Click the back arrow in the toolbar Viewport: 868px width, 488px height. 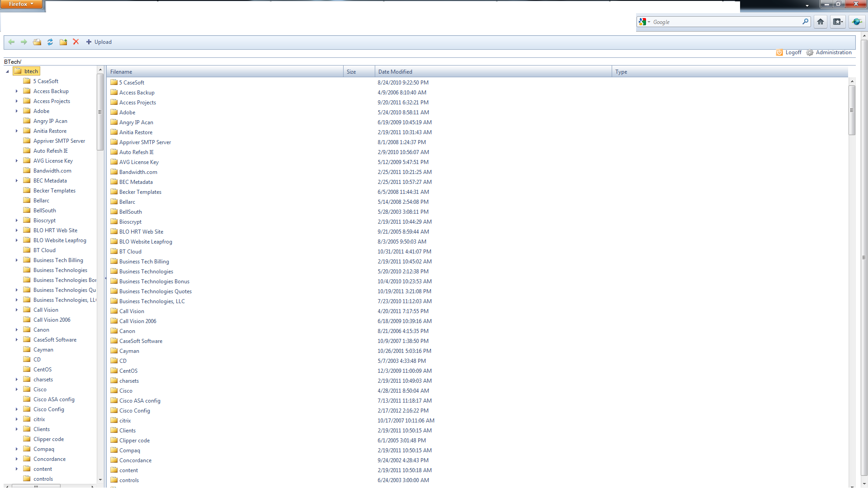tap(11, 42)
